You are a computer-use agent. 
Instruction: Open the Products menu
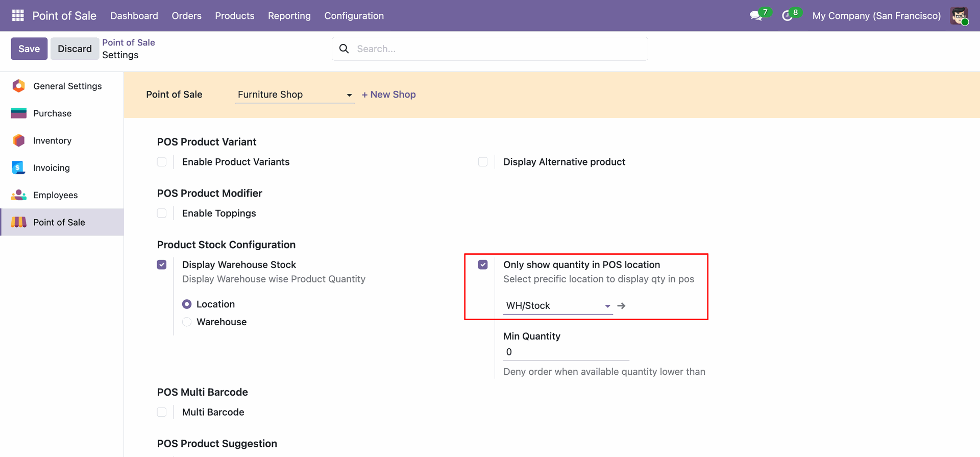(x=235, y=16)
